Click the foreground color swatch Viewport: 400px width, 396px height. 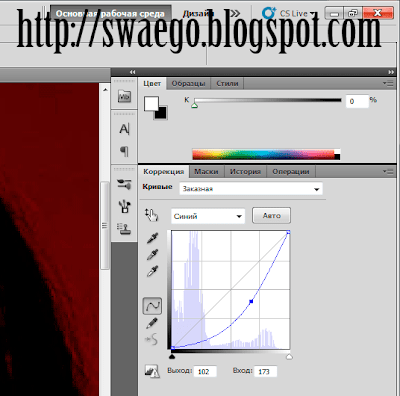click(x=151, y=104)
